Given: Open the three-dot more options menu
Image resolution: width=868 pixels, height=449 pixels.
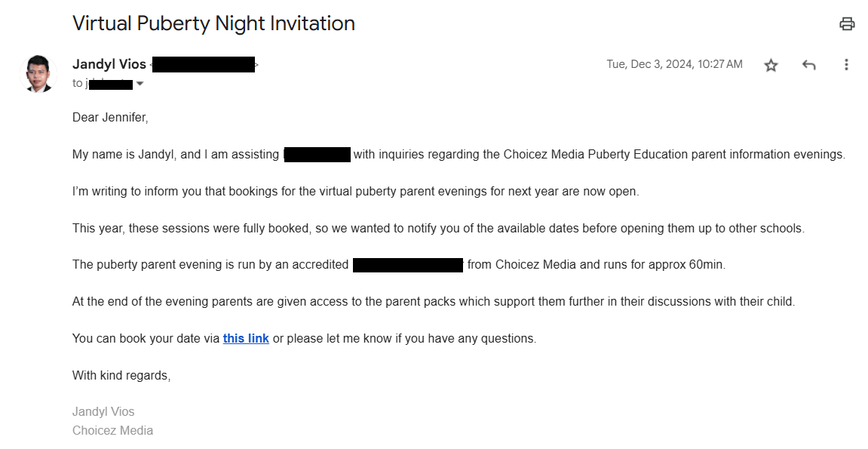Looking at the screenshot, I should 846,65.
